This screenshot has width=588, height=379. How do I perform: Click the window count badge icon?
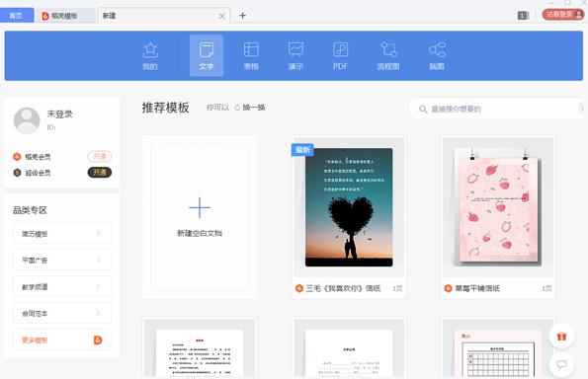click(x=522, y=16)
